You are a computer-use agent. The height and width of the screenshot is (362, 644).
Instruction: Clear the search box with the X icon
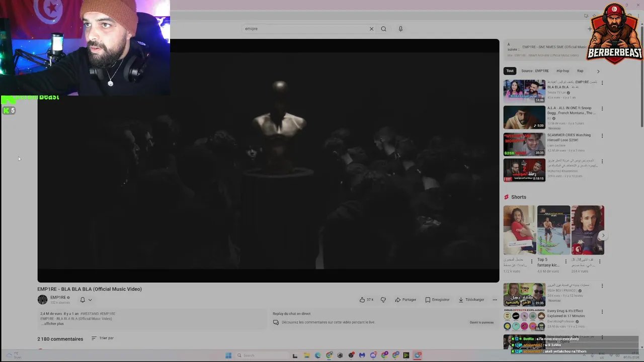pos(371,29)
